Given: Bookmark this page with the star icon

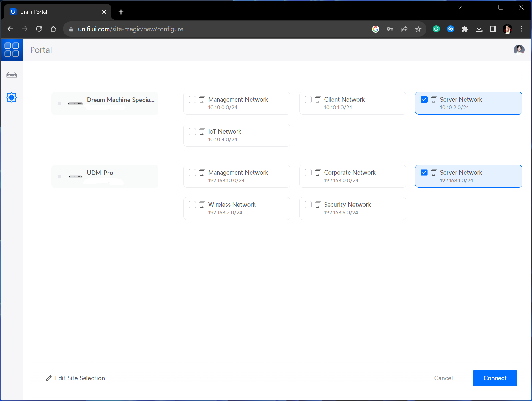Looking at the screenshot, I should point(418,29).
